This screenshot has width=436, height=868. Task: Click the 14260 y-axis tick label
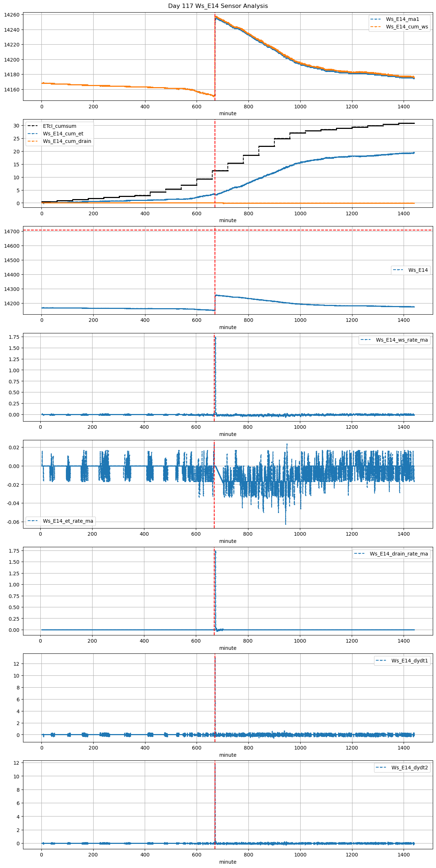12,15
